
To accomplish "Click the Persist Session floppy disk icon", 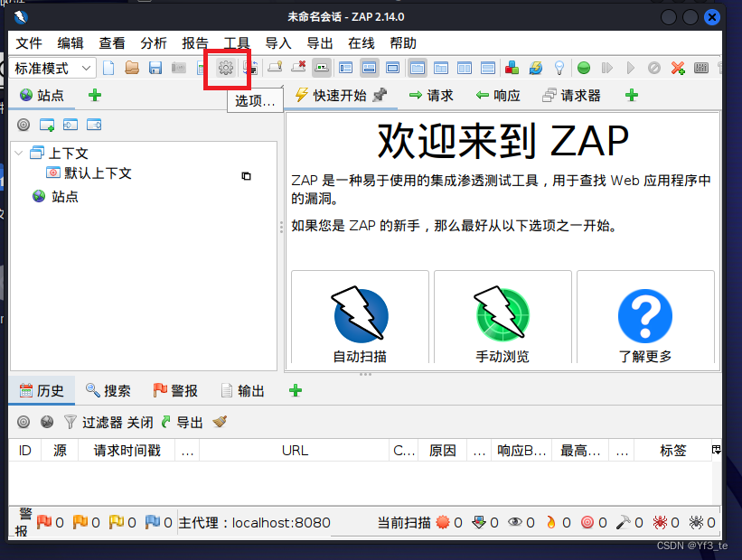I will tap(155, 68).
